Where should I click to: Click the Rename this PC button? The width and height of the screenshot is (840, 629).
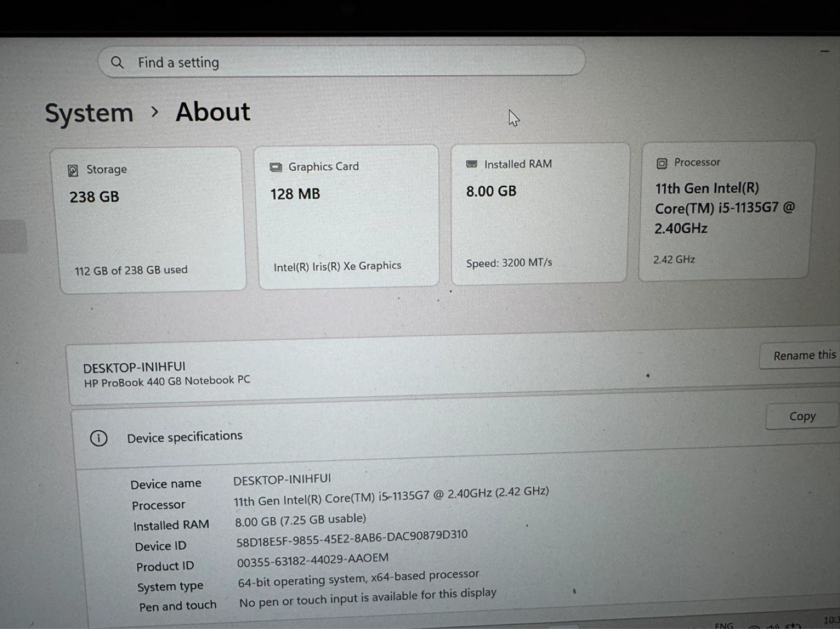click(800, 355)
